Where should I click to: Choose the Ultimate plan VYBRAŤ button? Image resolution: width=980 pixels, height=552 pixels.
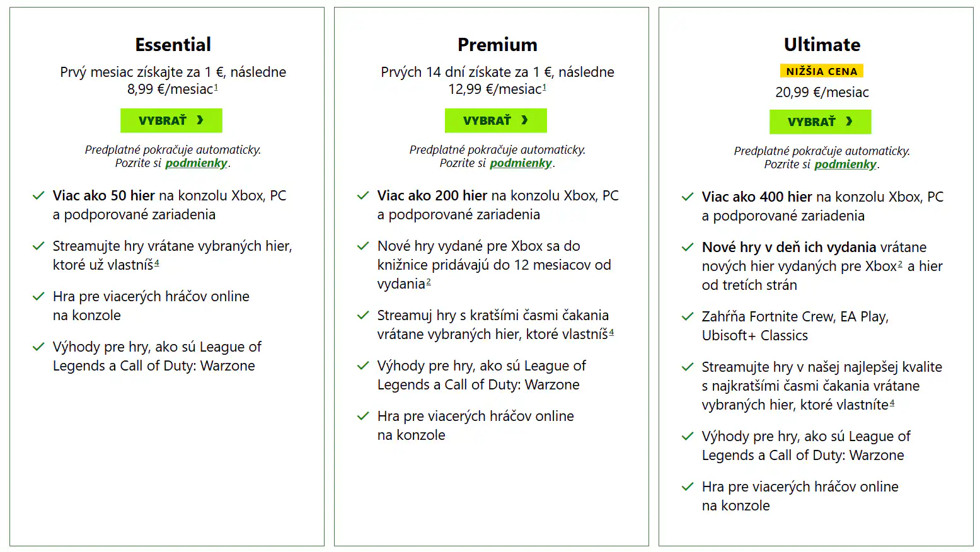[820, 122]
